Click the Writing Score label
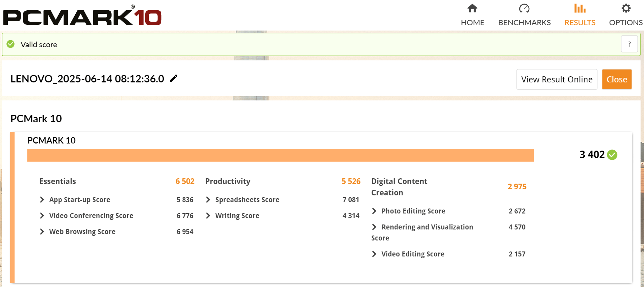 [237, 216]
